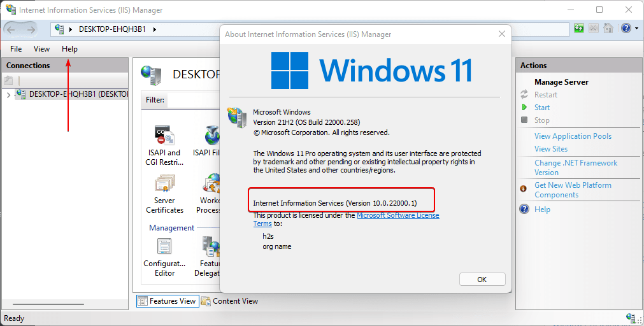Open the ISAPI and CGI Restrictions feature

pos(164,145)
